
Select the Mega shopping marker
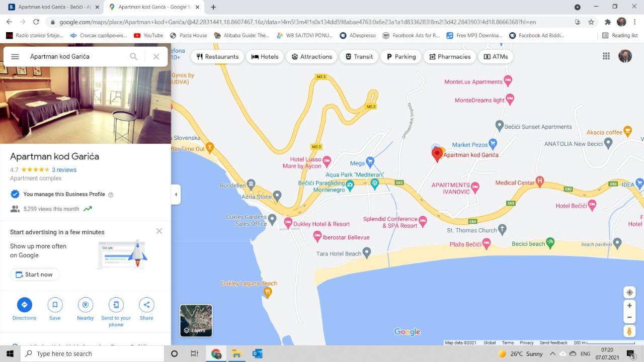pos(370,162)
